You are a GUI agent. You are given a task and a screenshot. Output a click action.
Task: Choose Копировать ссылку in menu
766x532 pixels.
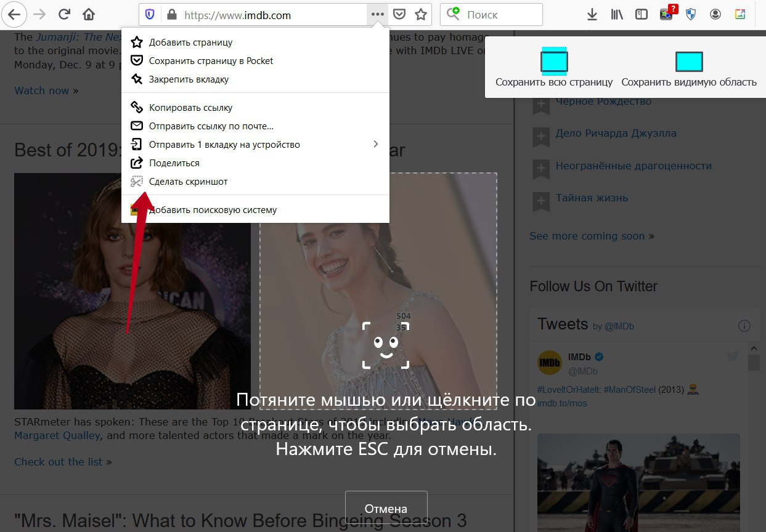(x=255, y=108)
